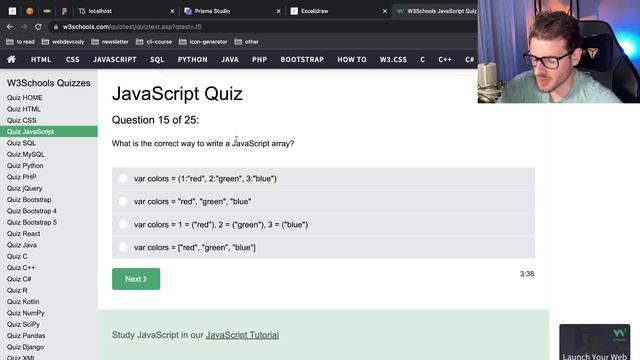Viewport: 640px width, 360px height.
Task: Open Quiz SQL in the sidebar
Action: 21,143
